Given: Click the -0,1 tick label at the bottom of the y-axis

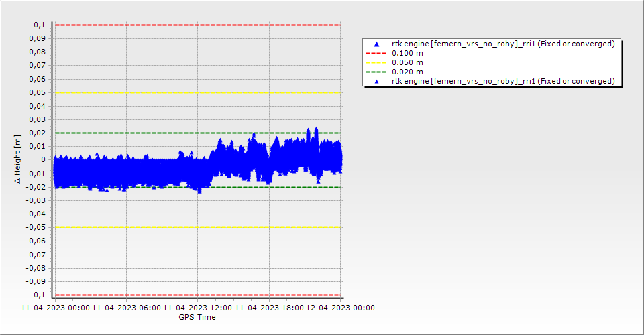Looking at the screenshot, I should (x=38, y=295).
